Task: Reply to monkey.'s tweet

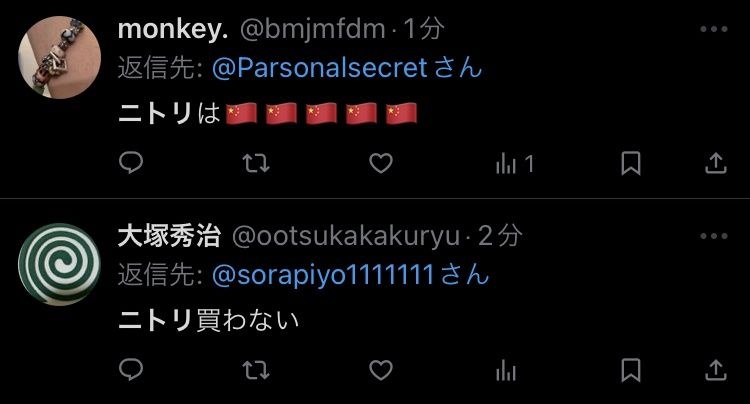Action: pyautogui.click(x=131, y=163)
